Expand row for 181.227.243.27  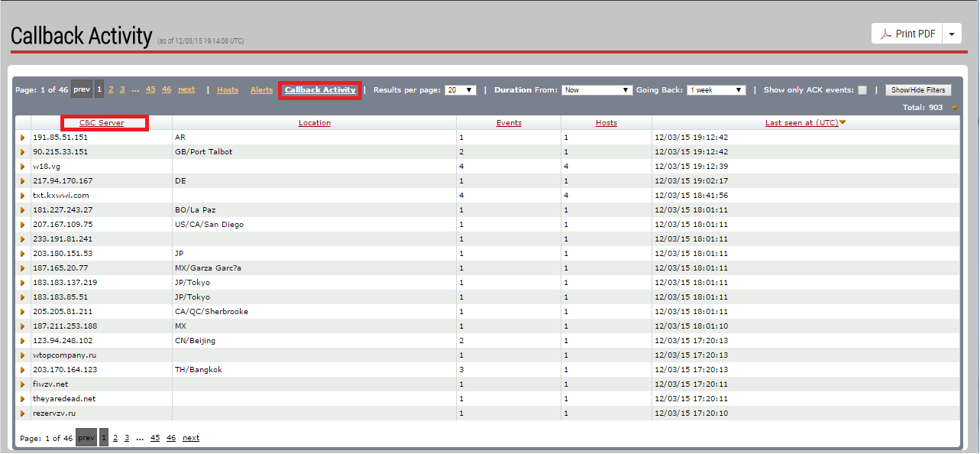click(23, 210)
